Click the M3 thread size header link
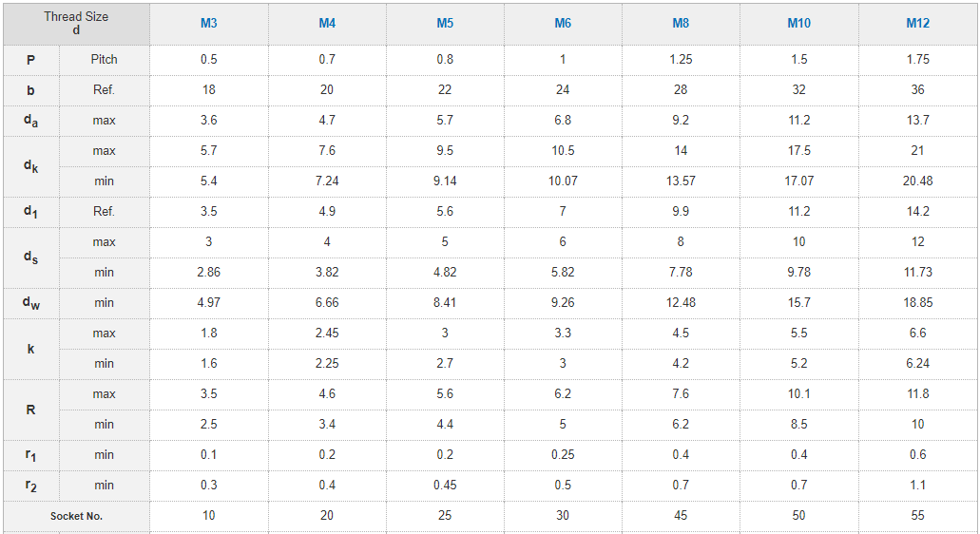 pyautogui.click(x=209, y=24)
